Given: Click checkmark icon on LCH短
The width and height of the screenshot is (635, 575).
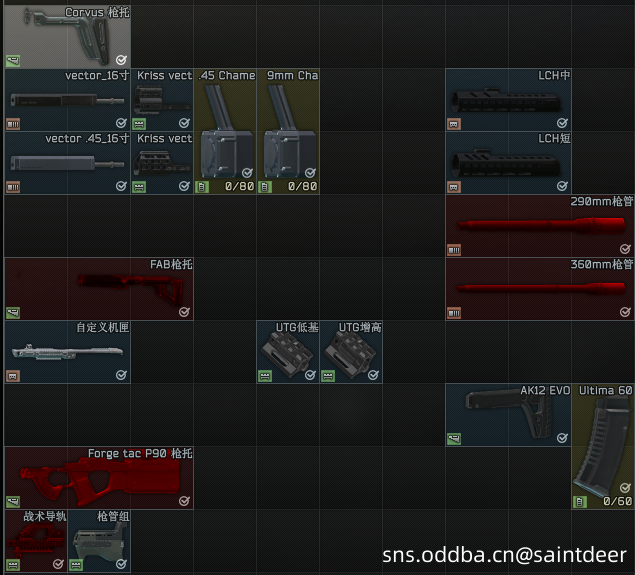Looking at the screenshot, I should [562, 186].
